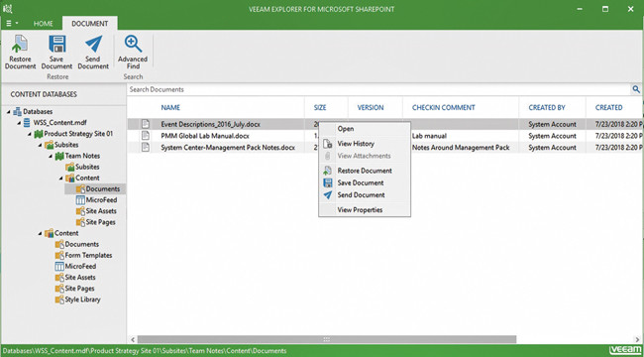This screenshot has width=644, height=357.
Task: Collapse the Content node under Team Notes
Action: coord(61,178)
